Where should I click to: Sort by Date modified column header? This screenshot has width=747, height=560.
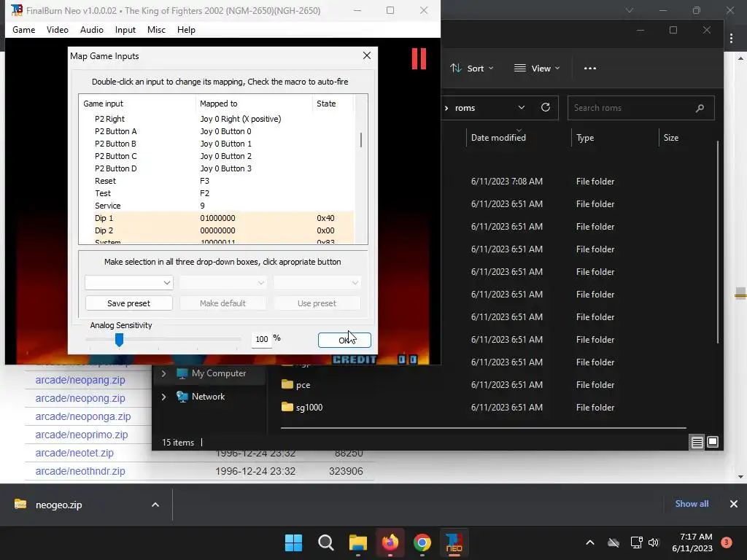(519, 138)
